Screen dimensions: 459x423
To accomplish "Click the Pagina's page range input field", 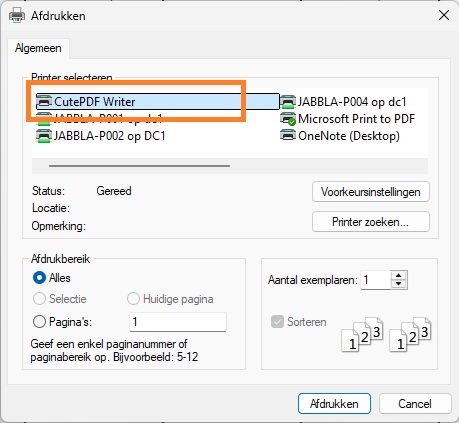I will pos(178,322).
